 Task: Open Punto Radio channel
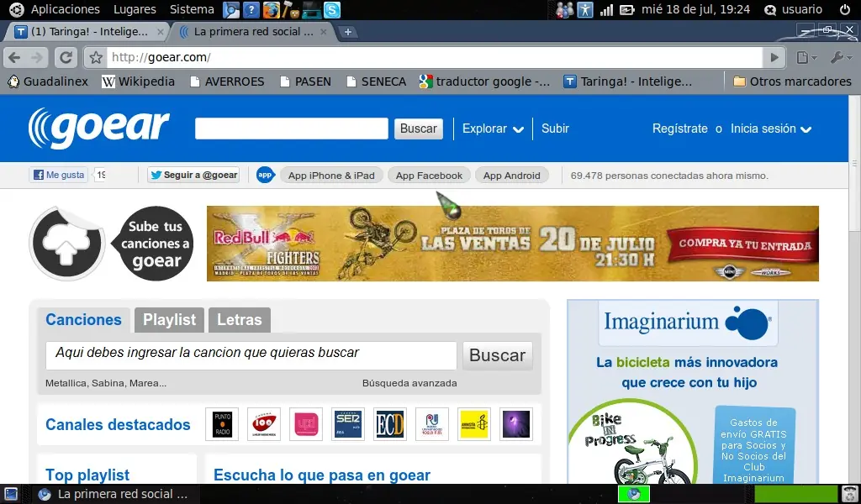222,424
